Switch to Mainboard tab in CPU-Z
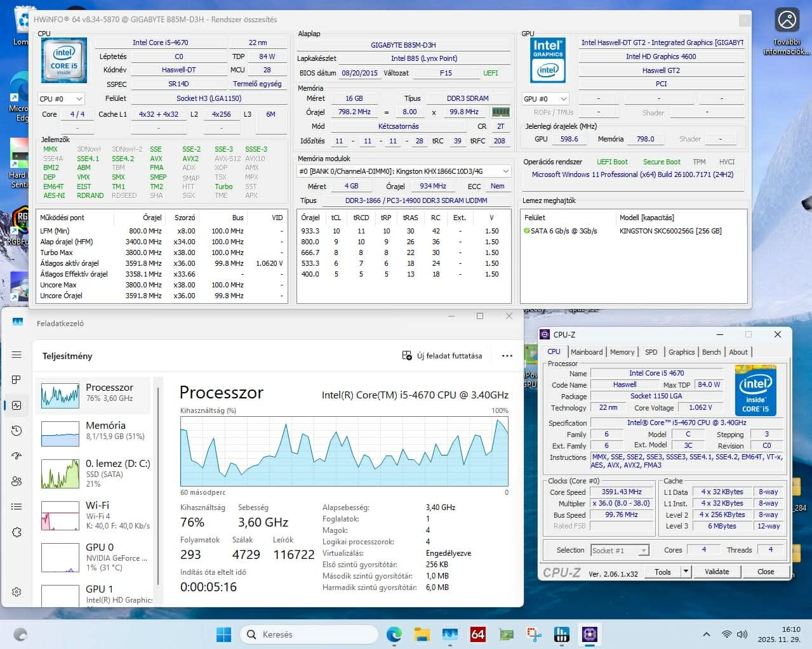Image resolution: width=812 pixels, height=649 pixels. click(x=587, y=352)
